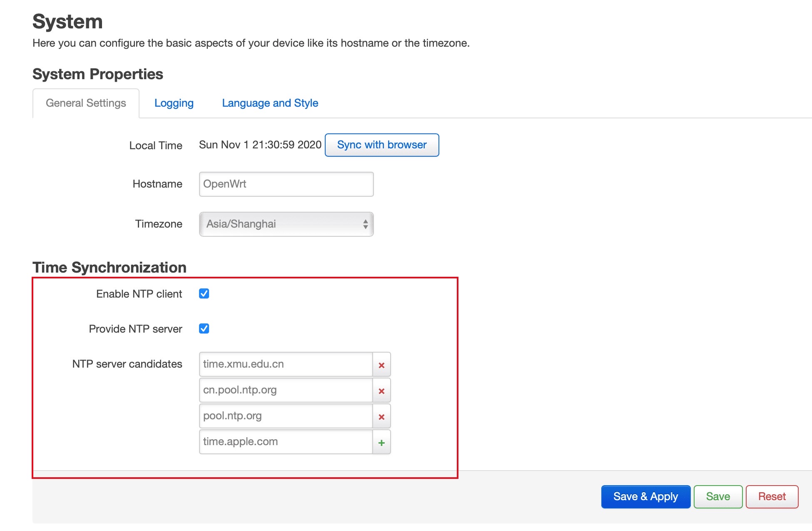Click into the pool.ntp.org text field

(286, 416)
